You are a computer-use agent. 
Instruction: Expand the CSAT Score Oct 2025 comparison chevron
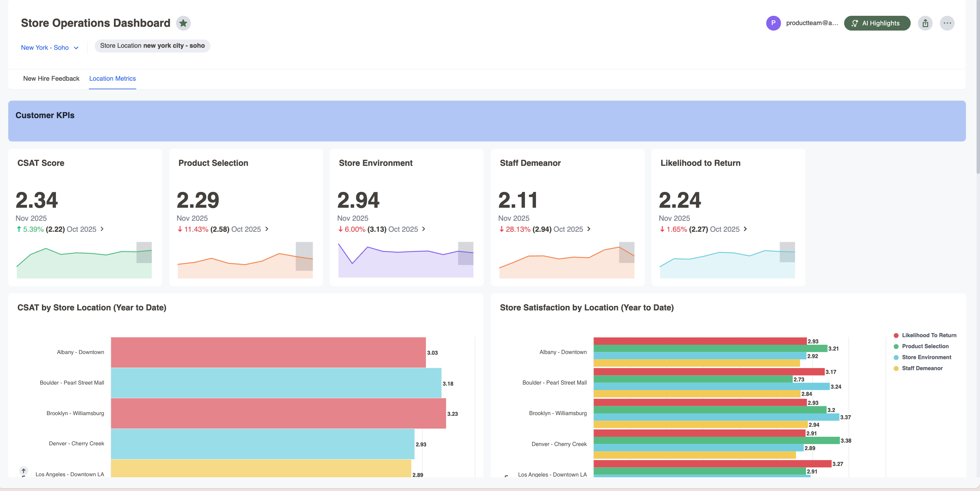point(102,229)
